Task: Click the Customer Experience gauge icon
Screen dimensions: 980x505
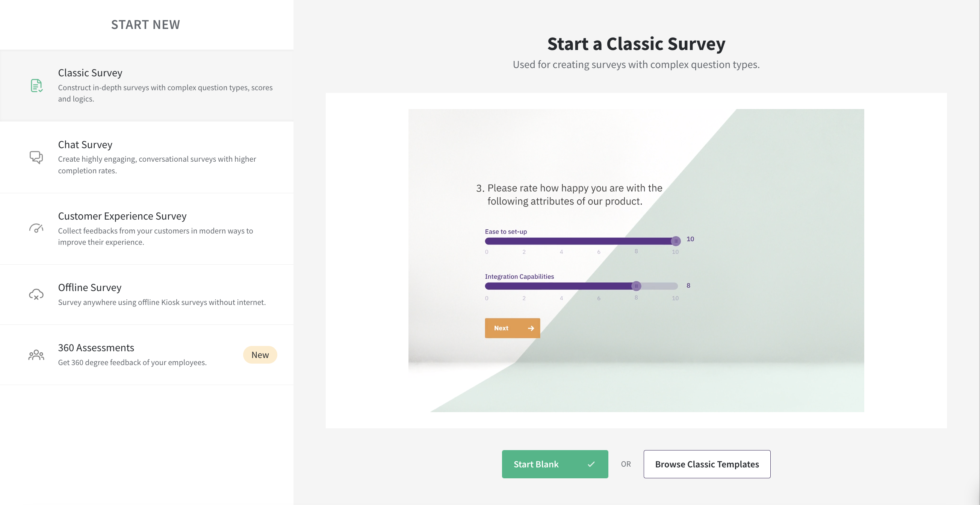Action: tap(36, 228)
